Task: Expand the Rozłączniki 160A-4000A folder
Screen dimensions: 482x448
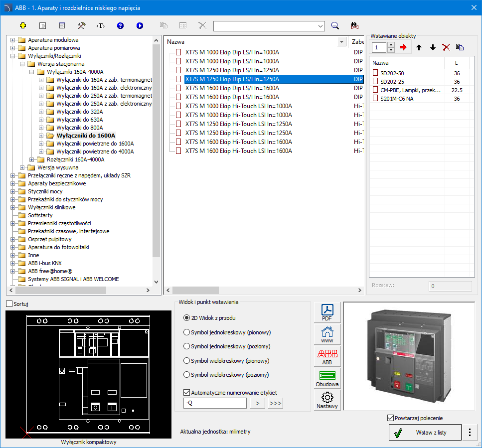Action: [31, 159]
